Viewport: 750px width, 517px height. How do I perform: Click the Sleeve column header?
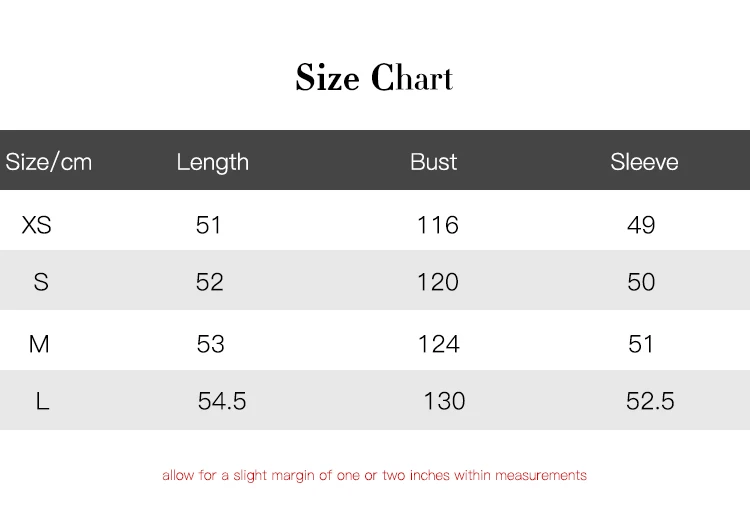point(644,162)
